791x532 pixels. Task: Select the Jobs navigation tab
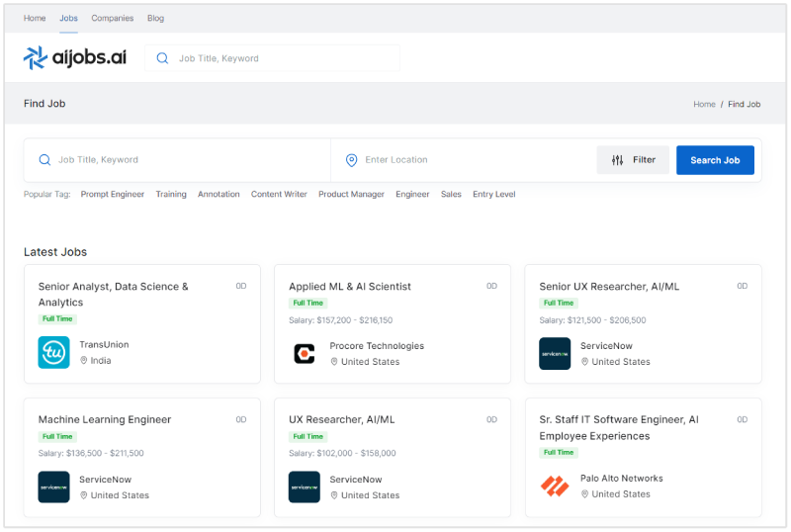pos(68,18)
